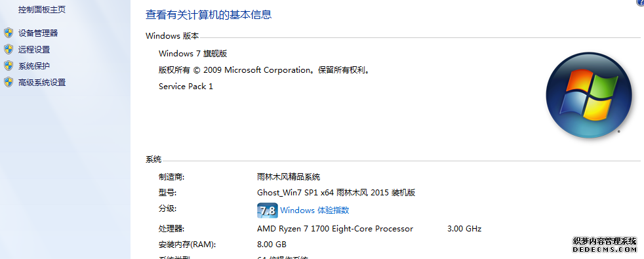The height and width of the screenshot is (259, 644).
Task: Open the Windows 体验指数 link
Action: (315, 210)
